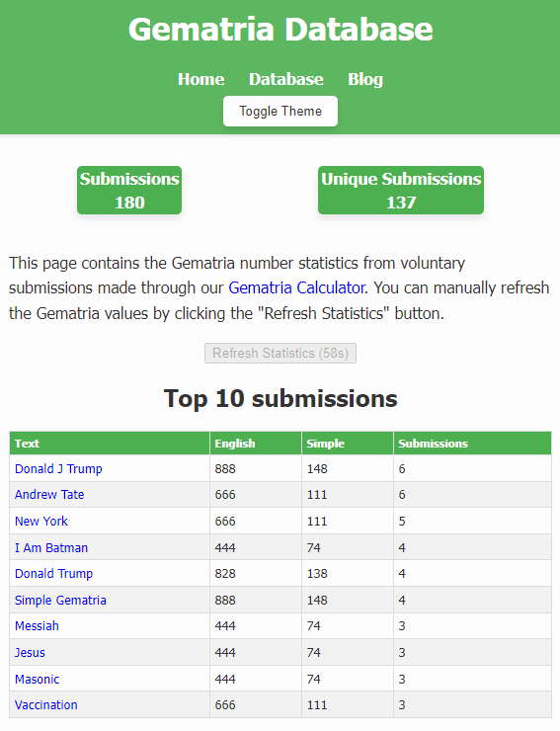Click English value 888 for Donald J Trump

225,468
